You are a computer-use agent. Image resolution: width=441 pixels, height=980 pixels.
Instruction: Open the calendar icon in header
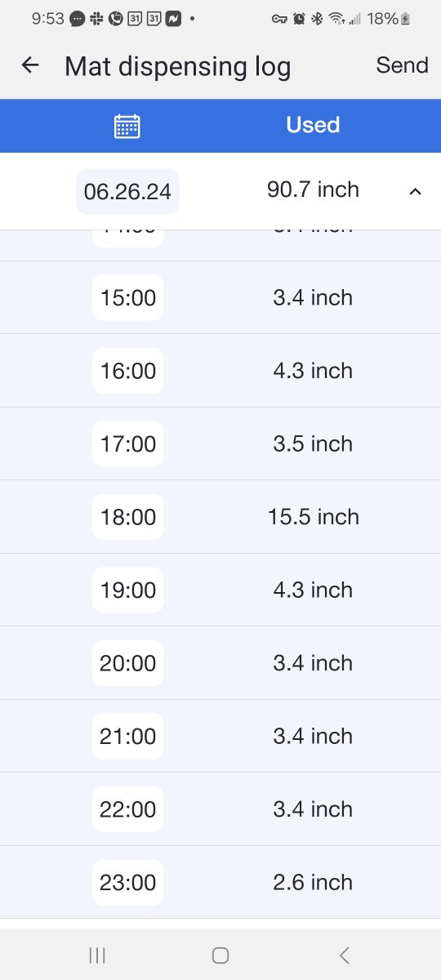127,126
